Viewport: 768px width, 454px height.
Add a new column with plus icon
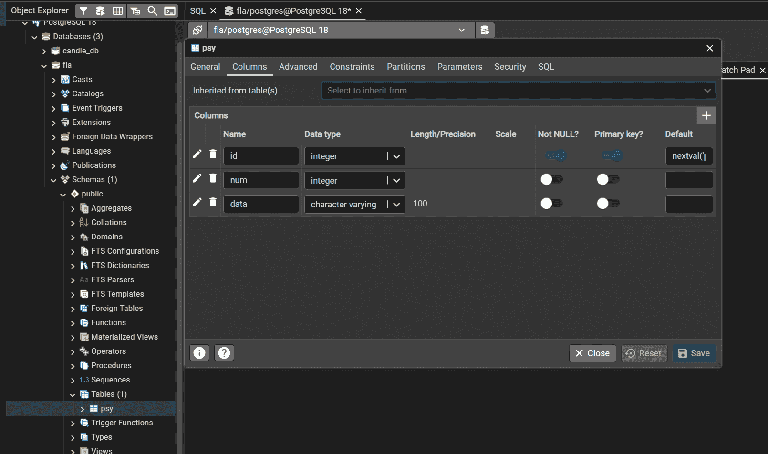click(x=706, y=116)
